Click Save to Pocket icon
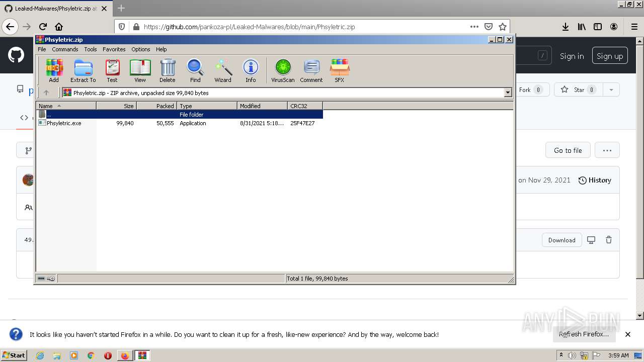The height and width of the screenshot is (362, 644). click(488, 27)
